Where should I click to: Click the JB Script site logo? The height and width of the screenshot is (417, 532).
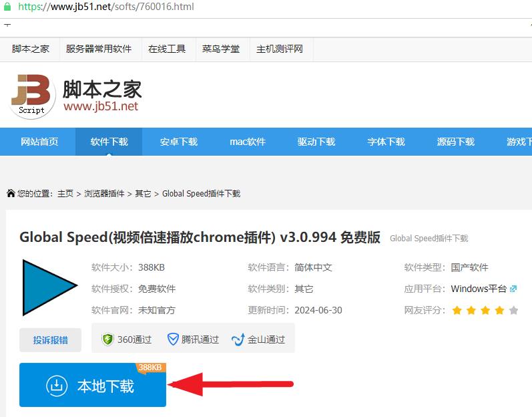click(x=32, y=96)
